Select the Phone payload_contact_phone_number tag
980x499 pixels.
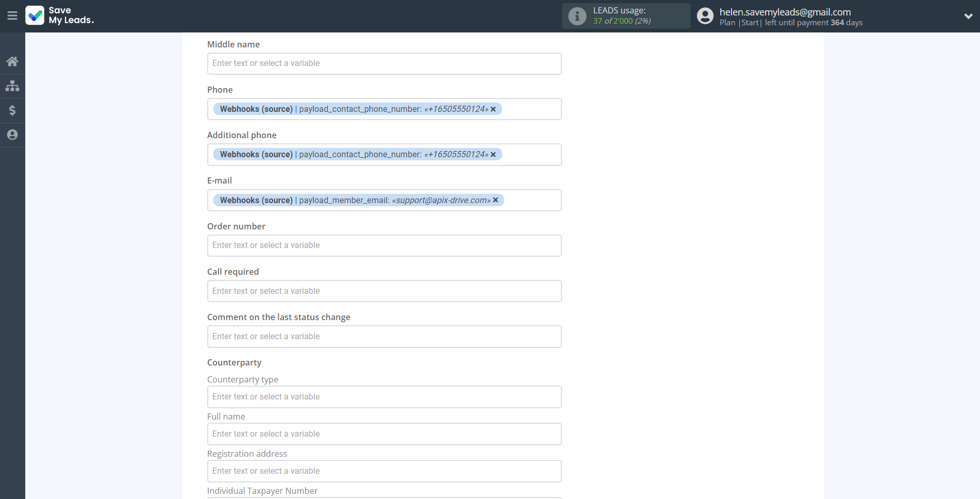coord(358,109)
